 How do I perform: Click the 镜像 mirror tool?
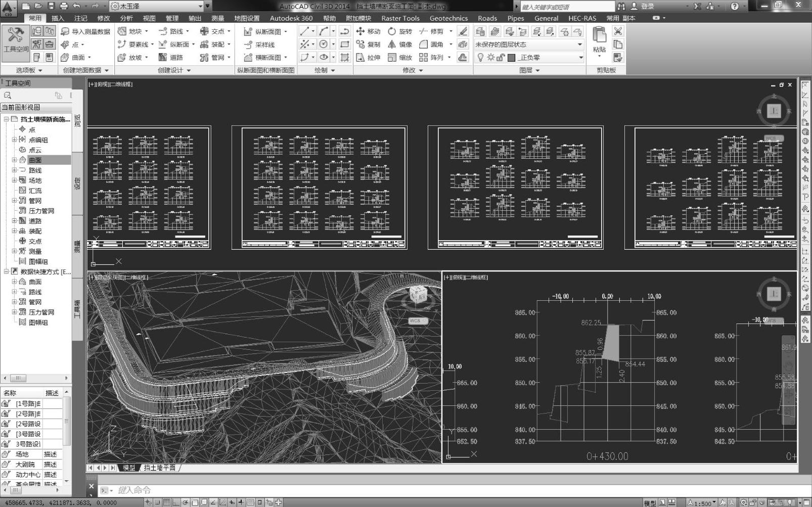pyautogui.click(x=400, y=44)
